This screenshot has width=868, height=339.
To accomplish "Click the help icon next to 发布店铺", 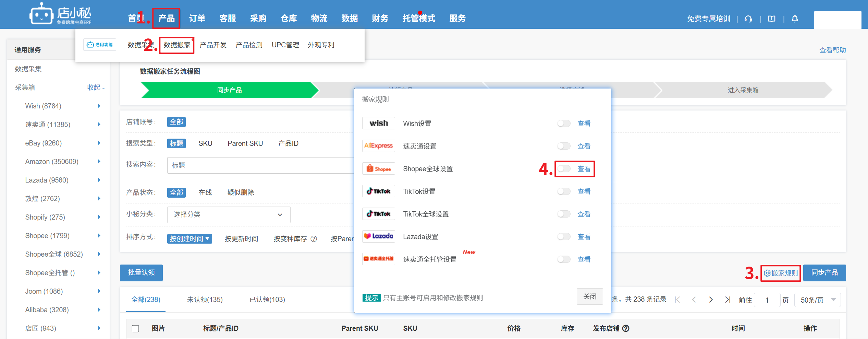I will (626, 328).
